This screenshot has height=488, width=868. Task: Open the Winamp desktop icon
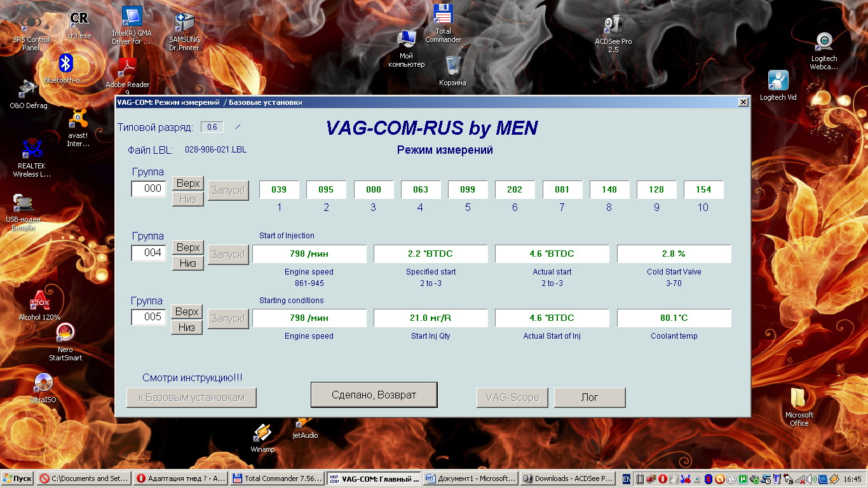coord(262,437)
